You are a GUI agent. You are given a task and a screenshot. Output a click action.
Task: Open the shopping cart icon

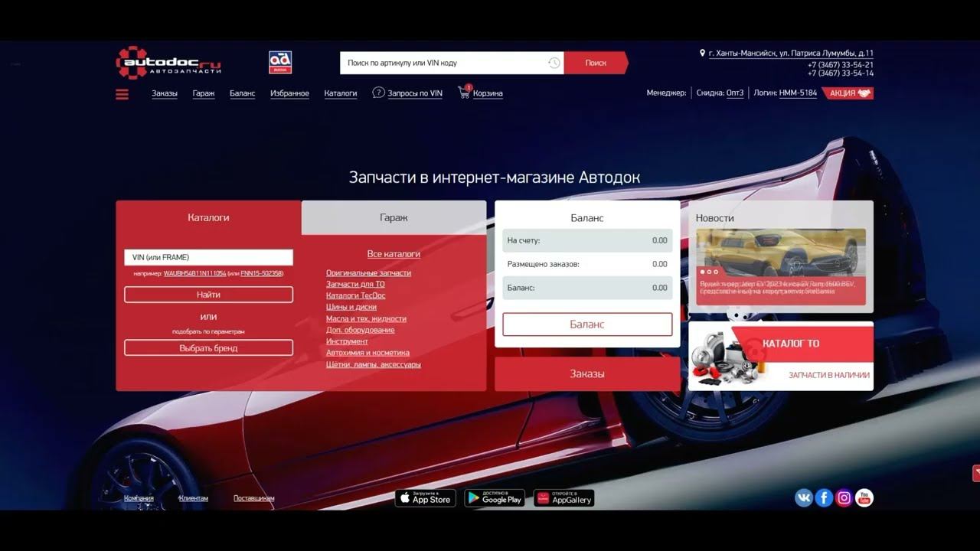[464, 92]
